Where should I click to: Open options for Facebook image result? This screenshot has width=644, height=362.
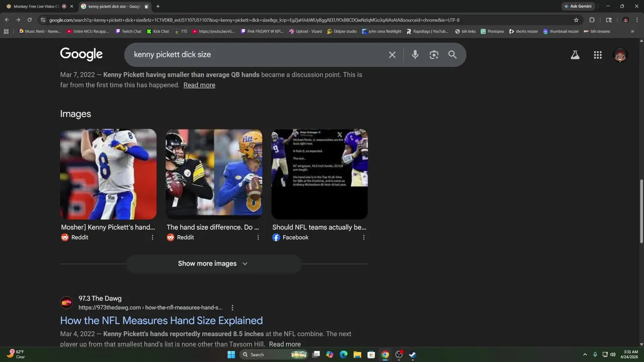[x=364, y=237]
